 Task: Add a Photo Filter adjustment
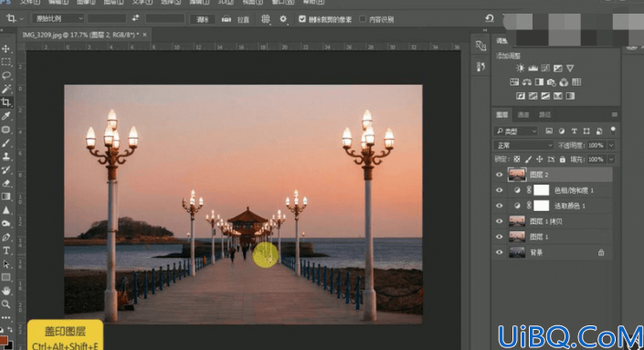(x=551, y=82)
